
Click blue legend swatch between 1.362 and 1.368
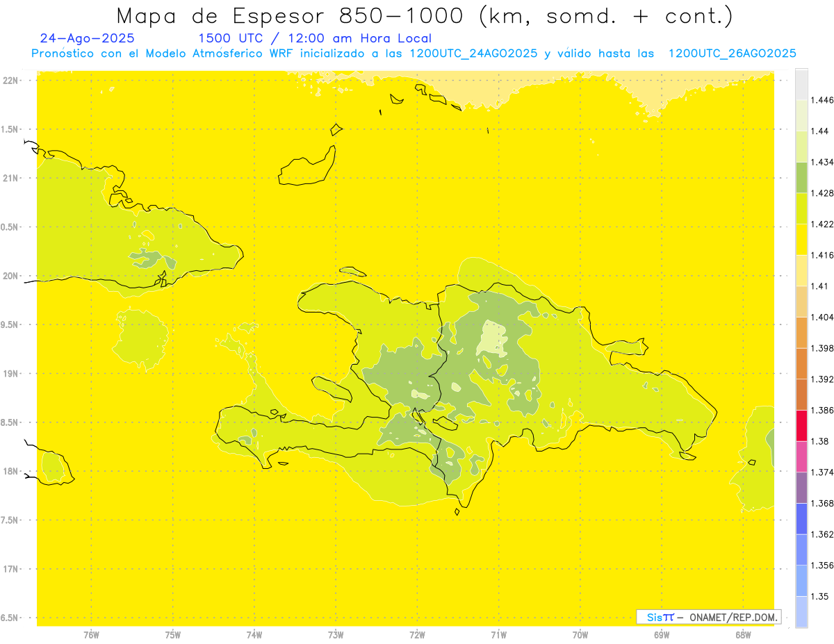click(801, 519)
